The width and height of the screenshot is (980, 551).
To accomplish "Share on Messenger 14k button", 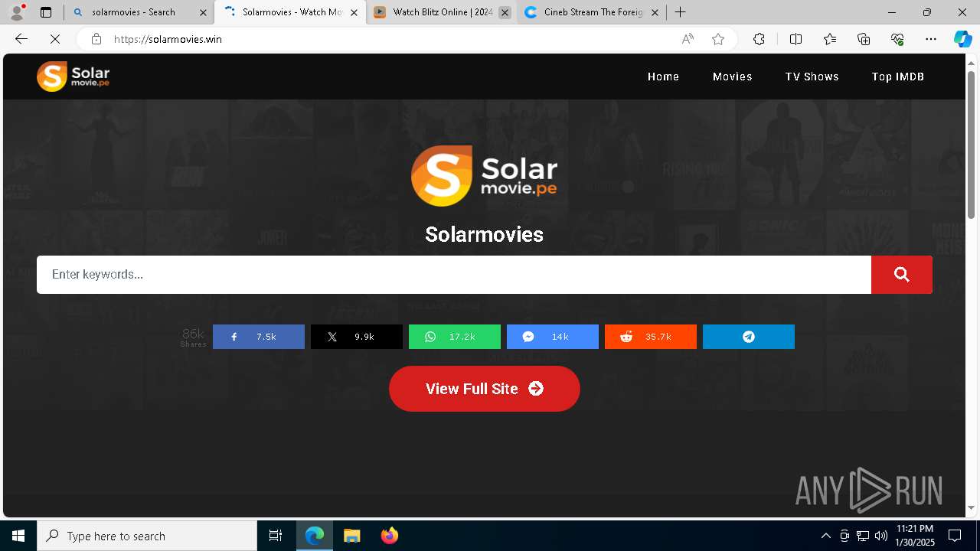I will [x=553, y=337].
